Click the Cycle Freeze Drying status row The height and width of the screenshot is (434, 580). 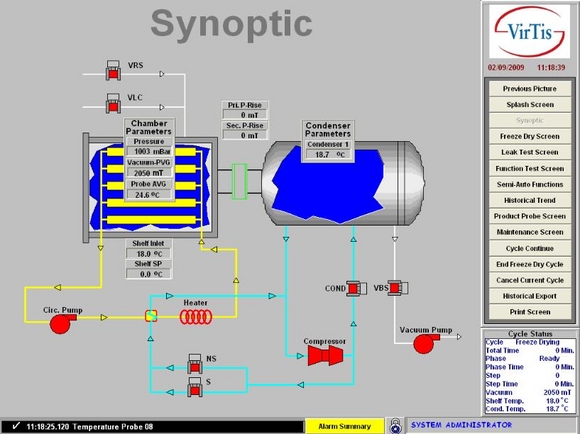click(530, 342)
